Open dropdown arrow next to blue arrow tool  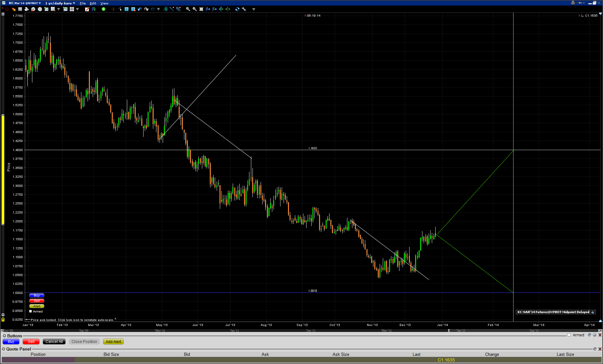[x=158, y=9]
